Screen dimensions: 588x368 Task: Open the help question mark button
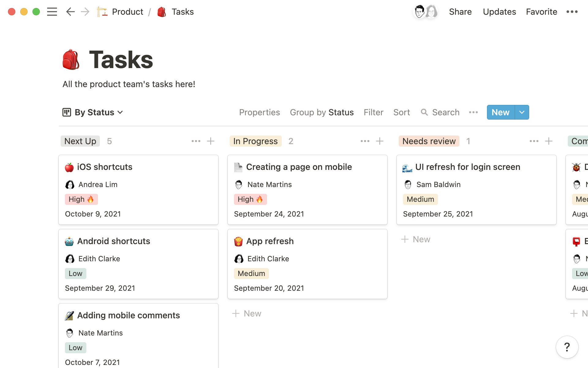tap(567, 347)
